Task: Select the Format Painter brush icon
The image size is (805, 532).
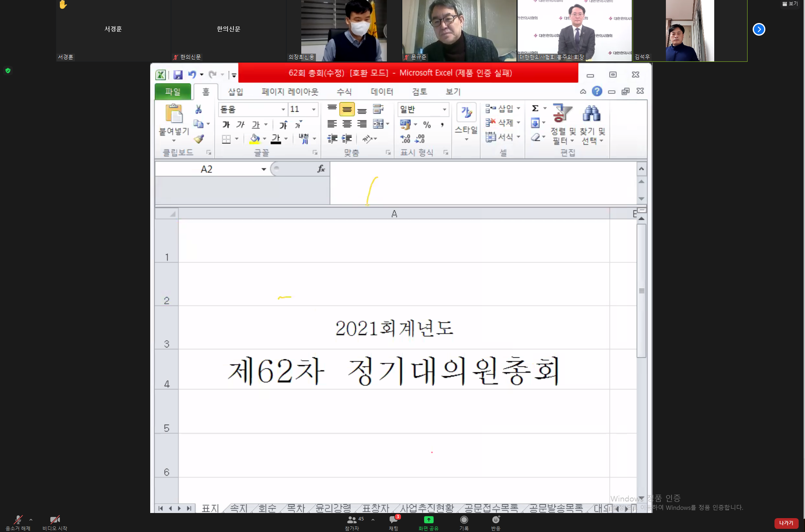Action: coord(199,139)
